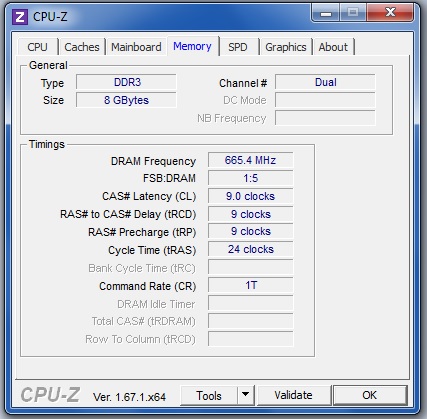This screenshot has height=419, width=427.
Task: Minimize the CPU-Z window
Action: (326, 13)
